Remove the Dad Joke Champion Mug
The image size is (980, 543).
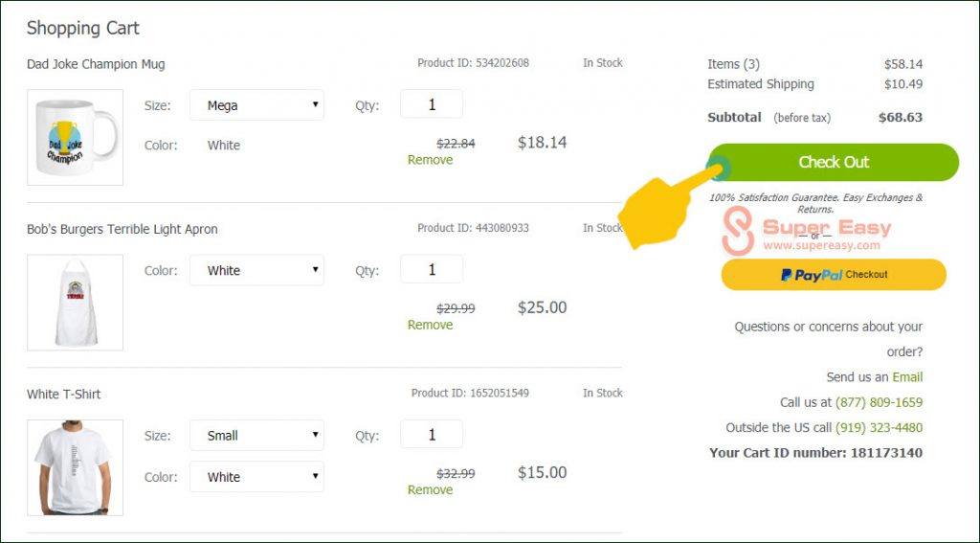pyautogui.click(x=430, y=160)
